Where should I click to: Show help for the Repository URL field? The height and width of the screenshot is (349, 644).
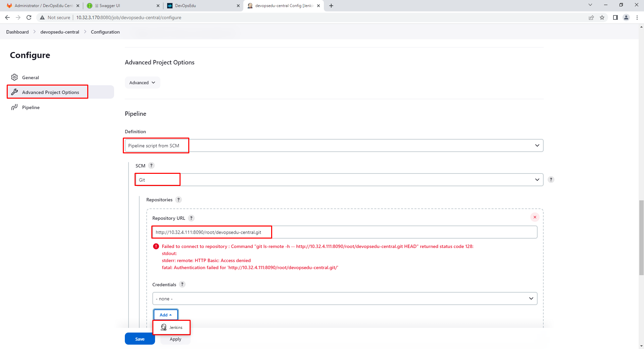click(x=191, y=218)
